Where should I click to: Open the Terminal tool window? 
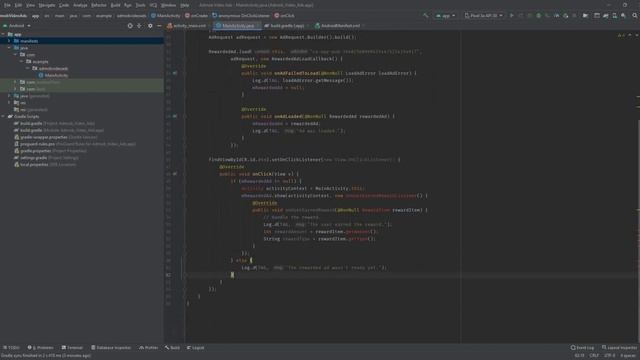72,348
